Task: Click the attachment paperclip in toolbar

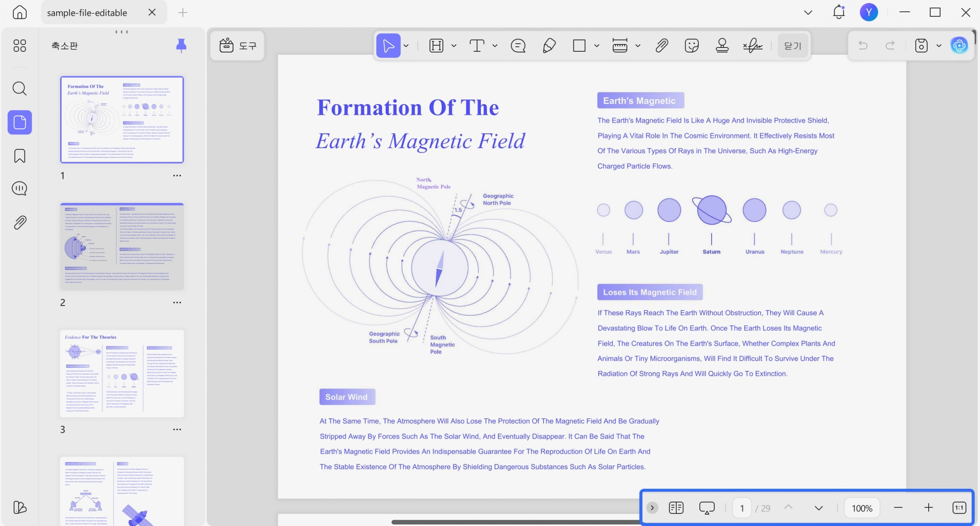Action: (661, 46)
